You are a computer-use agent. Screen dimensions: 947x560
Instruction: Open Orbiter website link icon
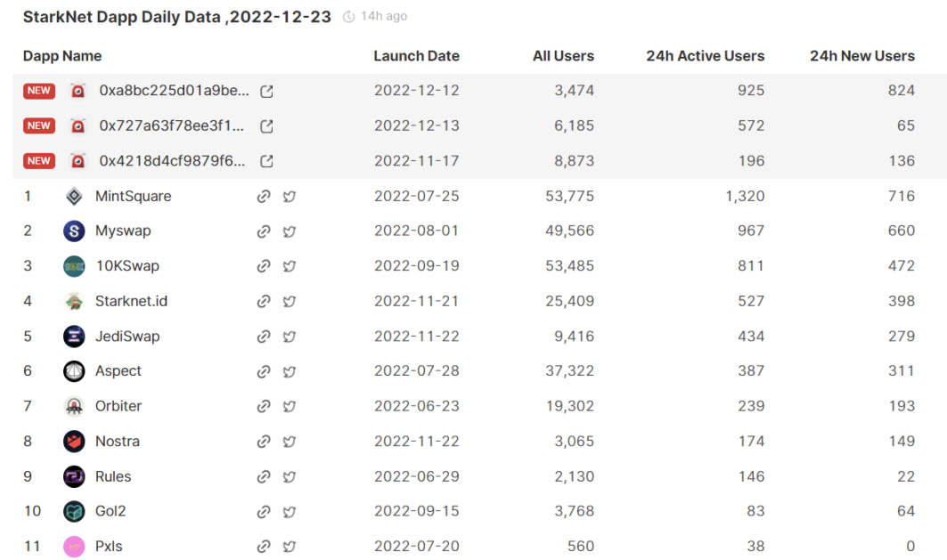pos(264,406)
